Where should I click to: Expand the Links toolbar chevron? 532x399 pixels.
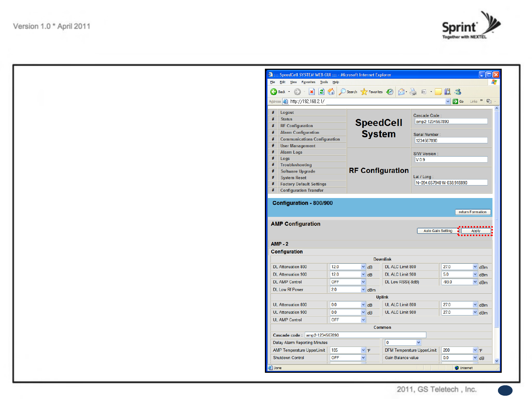coord(481,101)
